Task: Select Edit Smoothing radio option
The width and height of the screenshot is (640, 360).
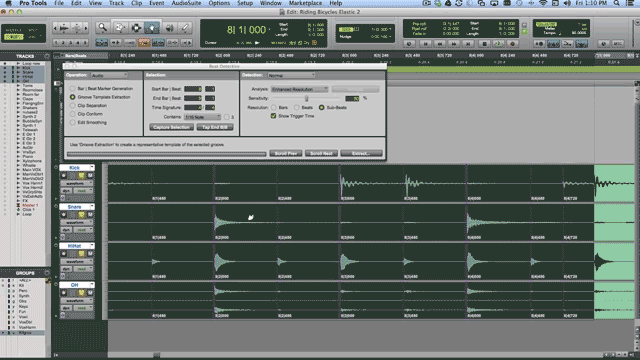Action: [x=73, y=122]
